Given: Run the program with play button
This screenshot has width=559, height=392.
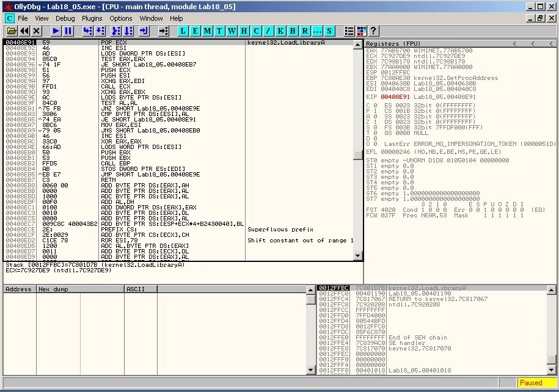Looking at the screenshot, I should (x=56, y=31).
